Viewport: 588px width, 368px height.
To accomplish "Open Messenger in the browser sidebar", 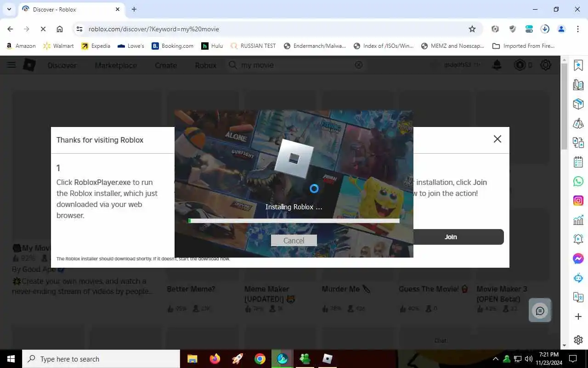I will 578,259.
